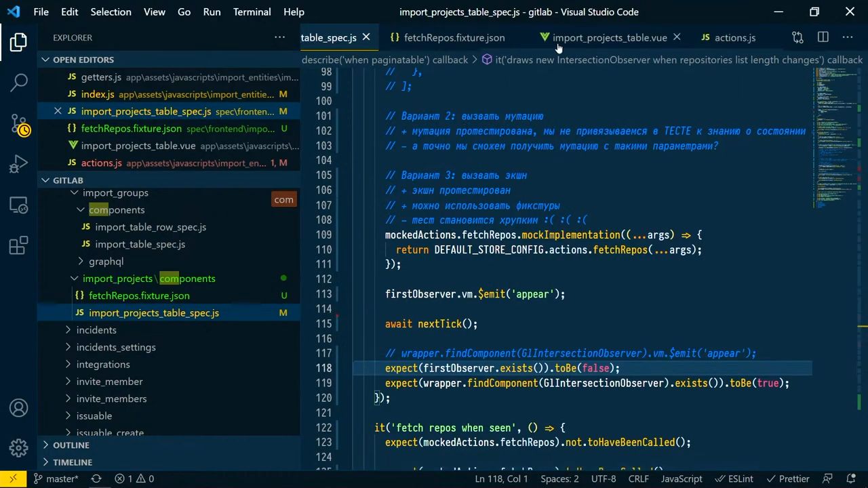Screen dimensions: 868x488
Task: Open Remote Explorer view icon
Action: pyautogui.click(x=19, y=205)
